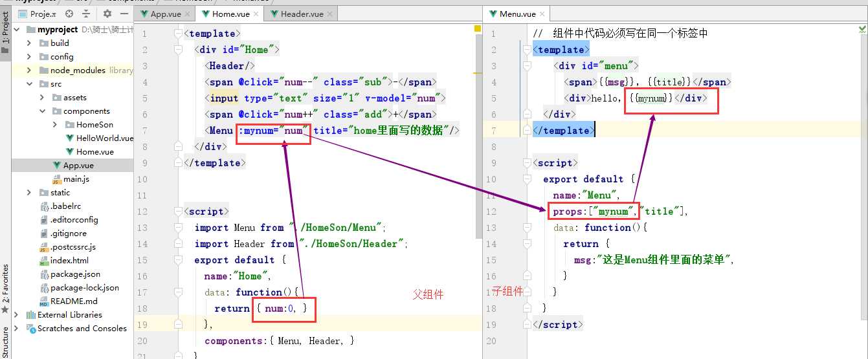Expand the HomeSon folder

coord(55,125)
